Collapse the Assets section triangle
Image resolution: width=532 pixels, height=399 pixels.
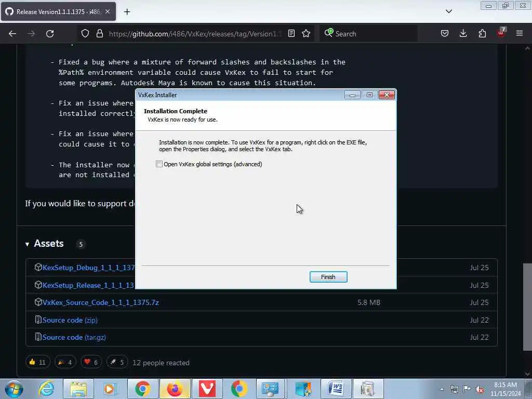click(x=27, y=244)
